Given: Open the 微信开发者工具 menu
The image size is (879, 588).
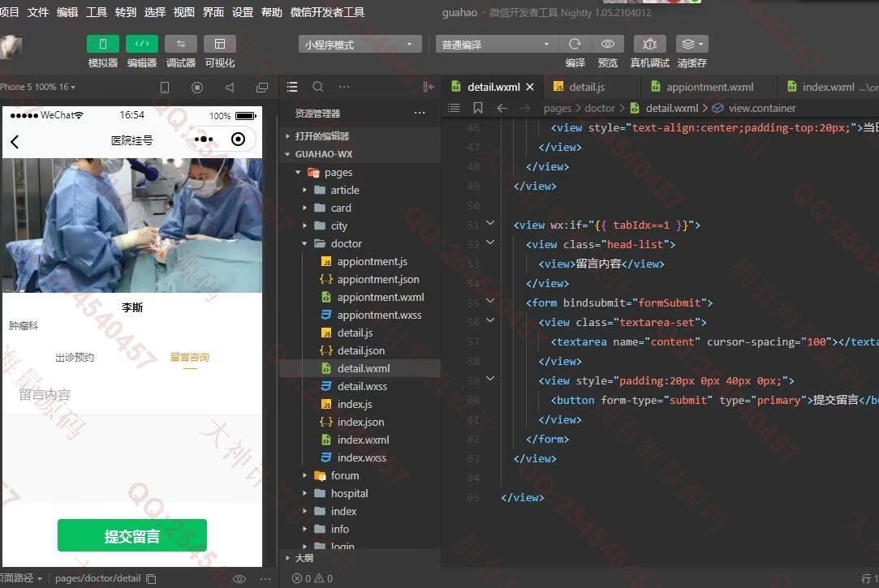Looking at the screenshot, I should (x=327, y=12).
